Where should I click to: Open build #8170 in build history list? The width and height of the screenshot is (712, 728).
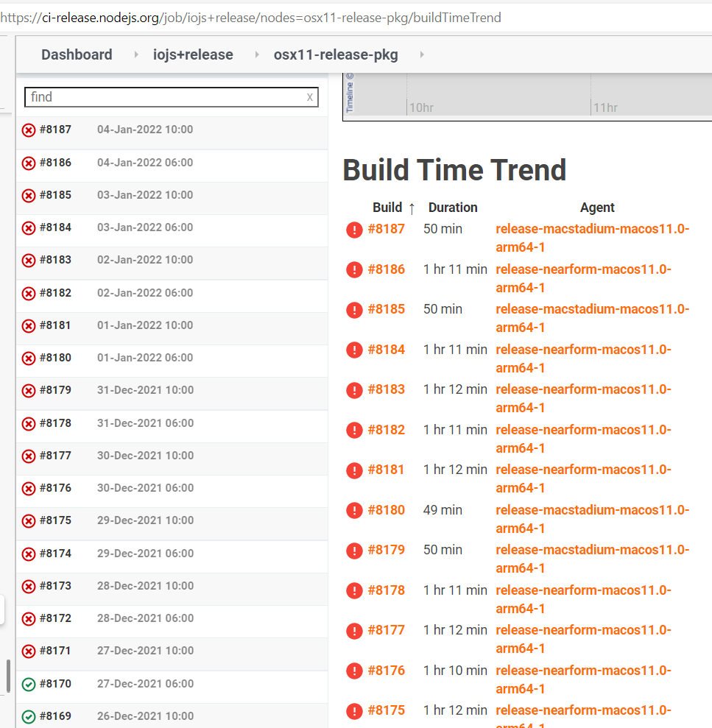click(55, 684)
